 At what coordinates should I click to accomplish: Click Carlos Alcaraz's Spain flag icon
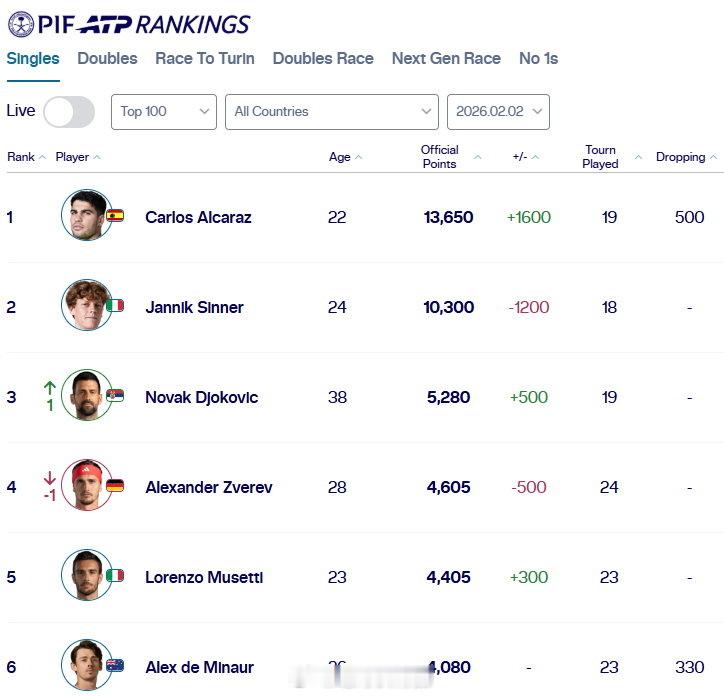coord(115,216)
